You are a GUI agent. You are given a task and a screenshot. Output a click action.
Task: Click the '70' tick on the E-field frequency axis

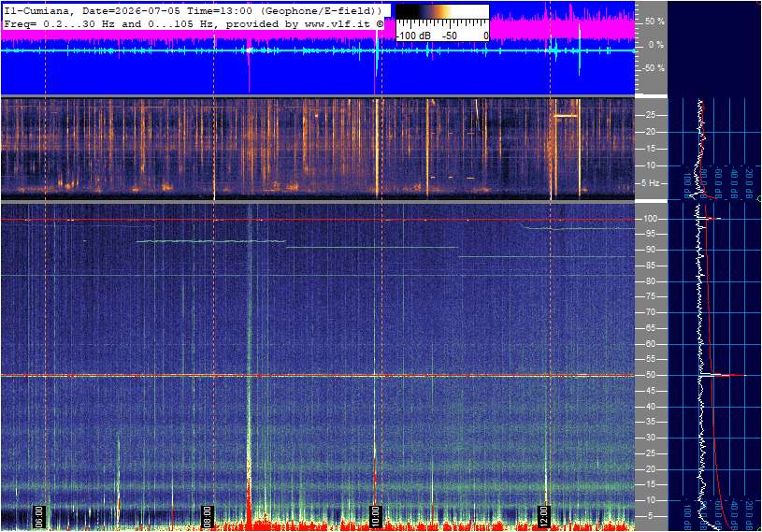point(650,312)
